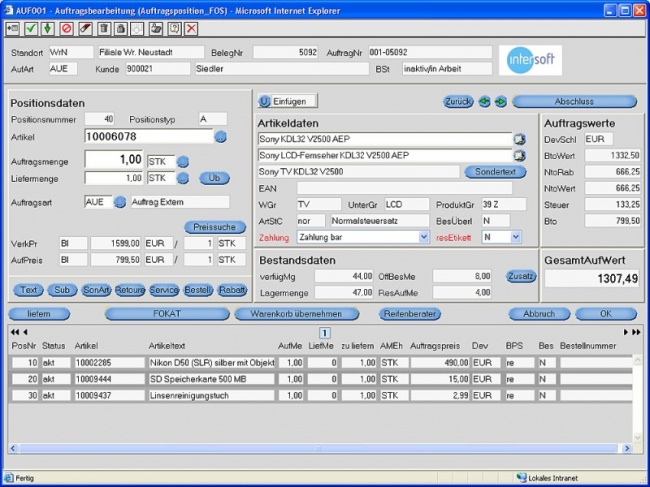Click the scroll-down arrow of the positions list
Screen dimensions: 650x487
tap(638, 437)
